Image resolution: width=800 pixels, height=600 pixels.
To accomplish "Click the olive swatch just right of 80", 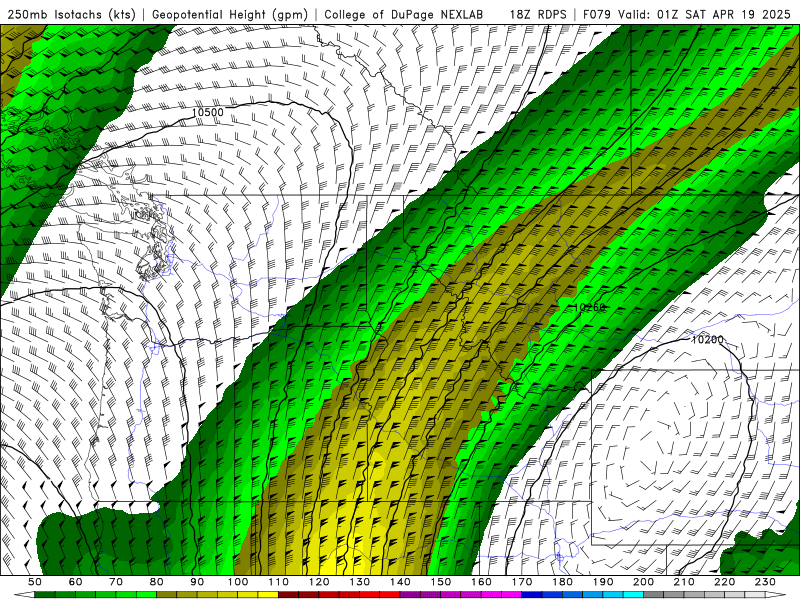I will click(166, 595).
